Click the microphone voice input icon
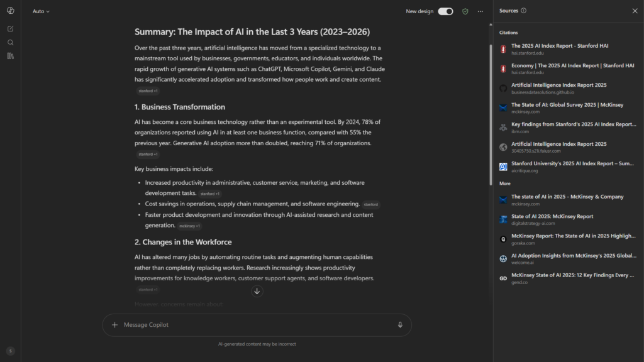 point(400,325)
